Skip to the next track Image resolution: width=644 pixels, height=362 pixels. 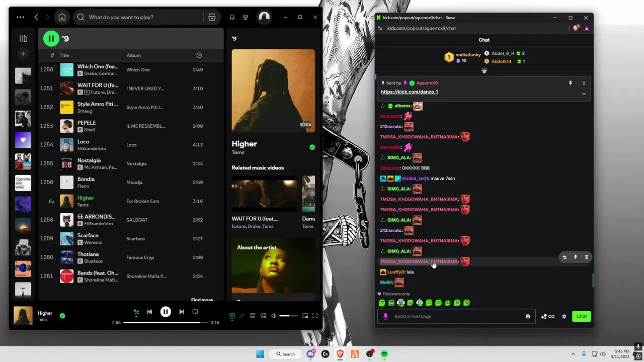click(x=182, y=312)
